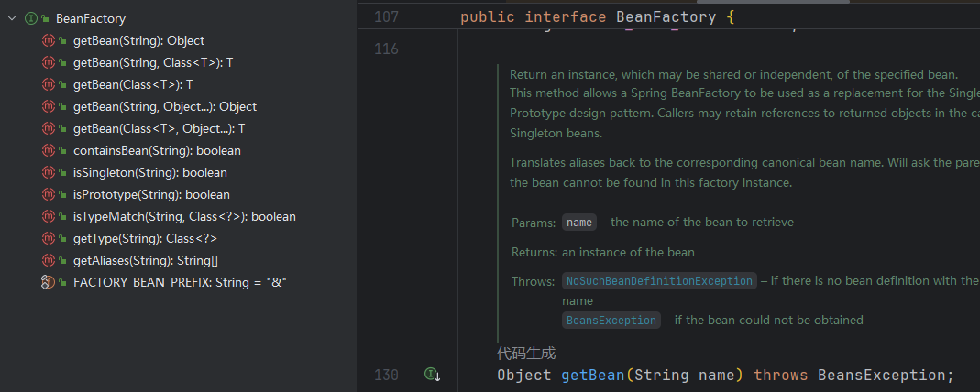Viewport: 980px width, 392px height.
Task: Click line number 116 in gutter
Action: coord(386,49)
